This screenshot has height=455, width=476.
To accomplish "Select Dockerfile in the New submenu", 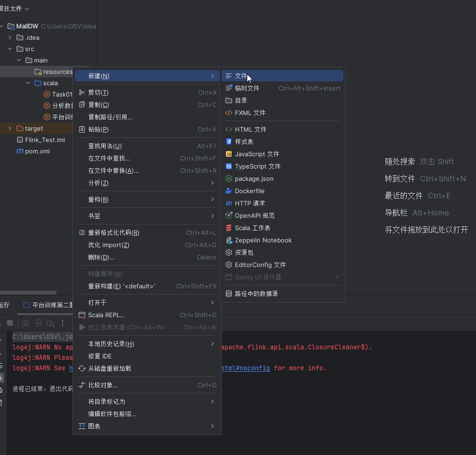I will [250, 191].
